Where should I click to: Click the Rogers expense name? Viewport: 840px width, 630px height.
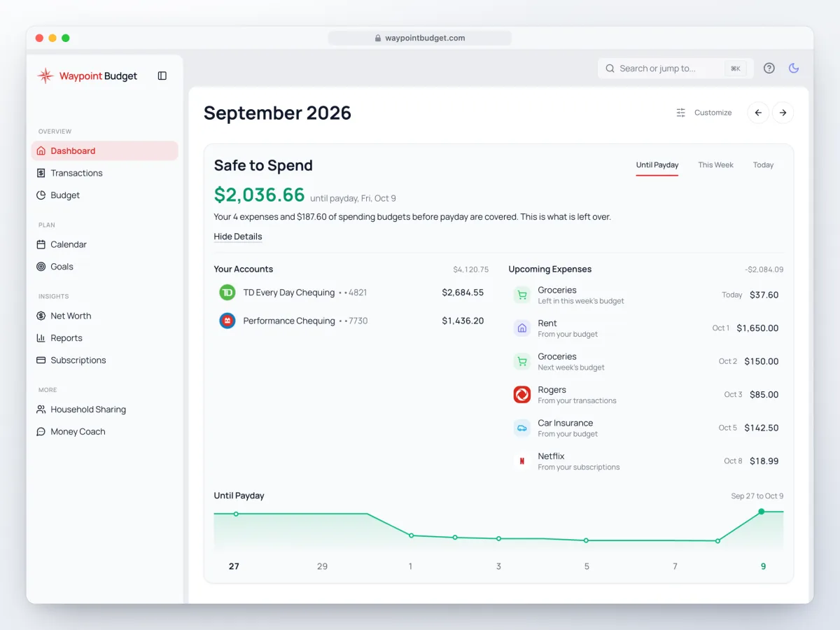click(552, 390)
